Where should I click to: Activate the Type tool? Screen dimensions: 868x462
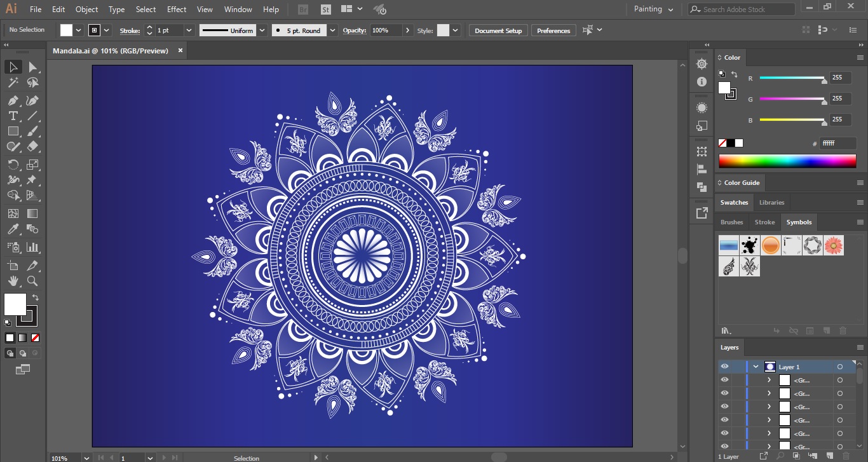[11, 115]
